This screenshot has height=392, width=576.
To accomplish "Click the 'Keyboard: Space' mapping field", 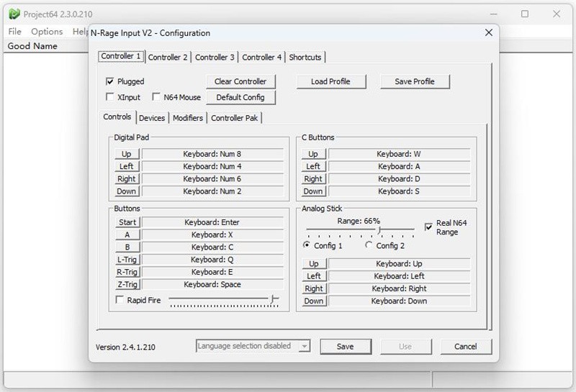I will (x=212, y=284).
